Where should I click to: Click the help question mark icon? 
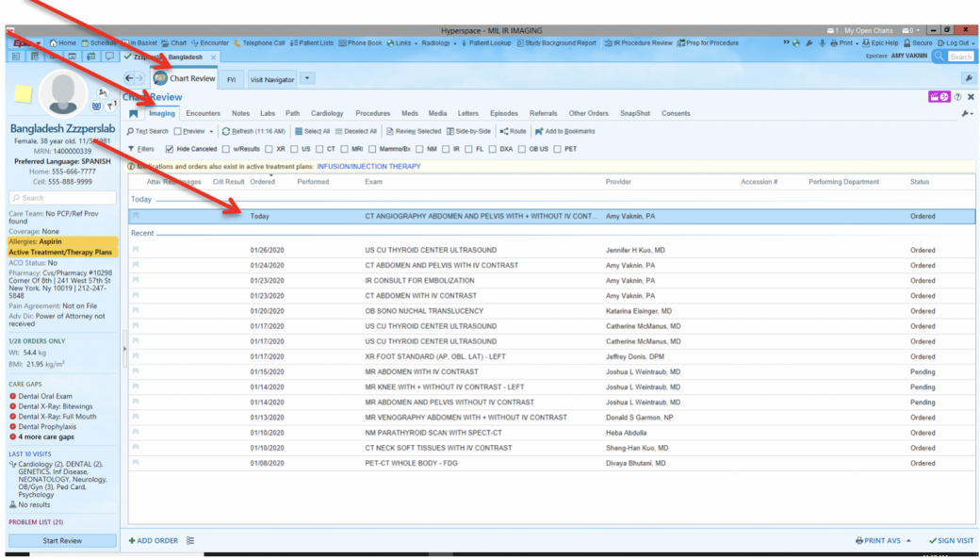pos(958,97)
